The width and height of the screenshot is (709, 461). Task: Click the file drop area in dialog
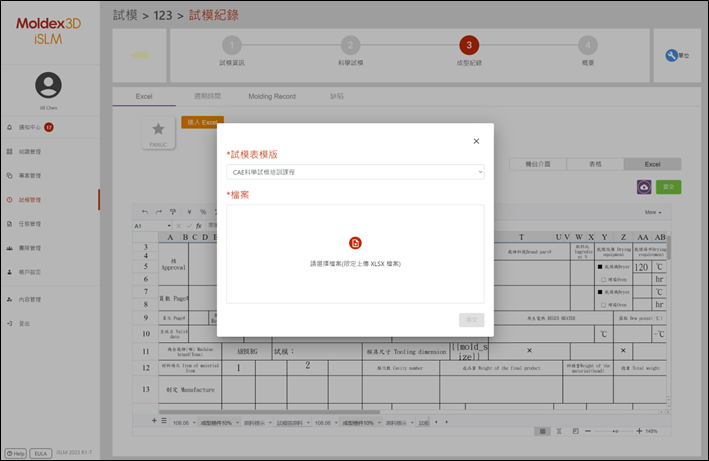coord(355,254)
